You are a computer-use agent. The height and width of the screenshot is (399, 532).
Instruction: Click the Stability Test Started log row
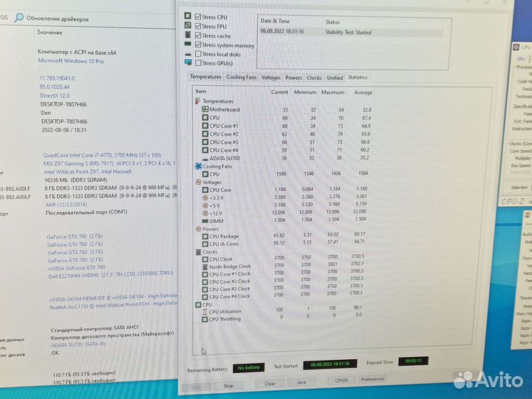[x=352, y=33]
